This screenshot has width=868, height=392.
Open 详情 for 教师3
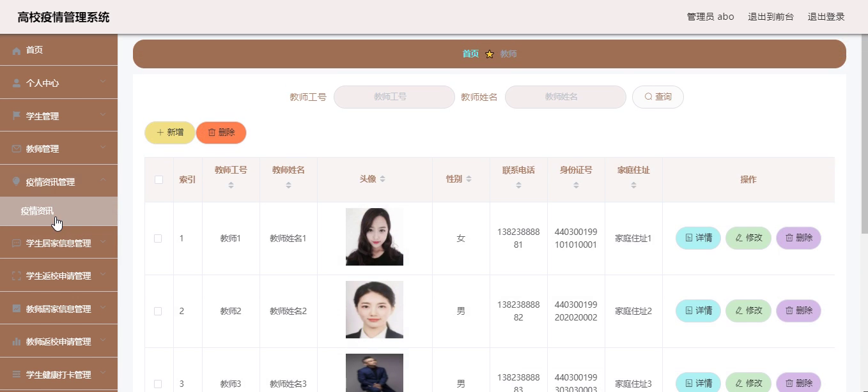[698, 383]
